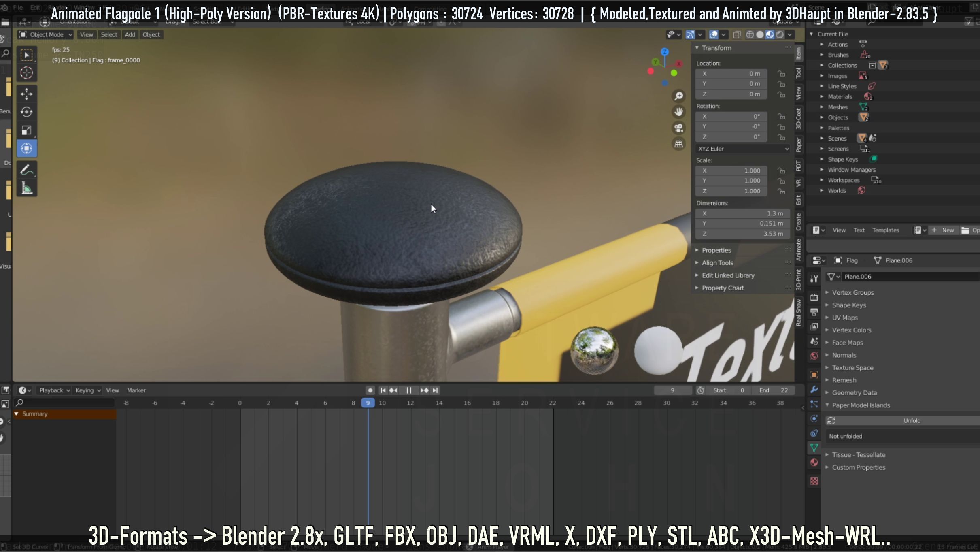Switch to Wireframe viewport shading
980x552 pixels.
click(x=750, y=35)
